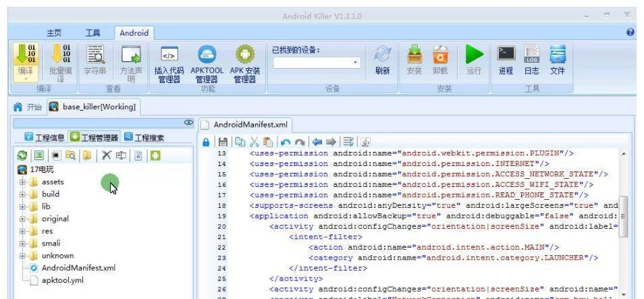Select AndroidManifest.xml in the project tree
The width and height of the screenshot is (644, 299).
coord(78,268)
